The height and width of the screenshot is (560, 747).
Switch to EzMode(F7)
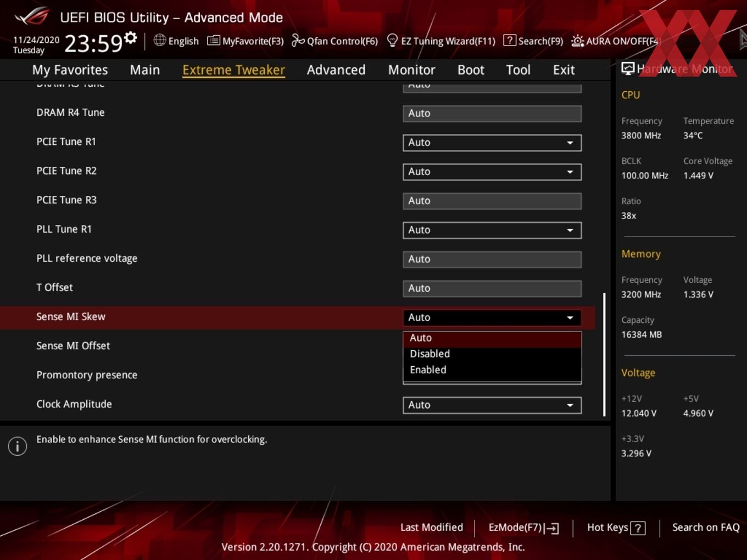tap(523, 528)
